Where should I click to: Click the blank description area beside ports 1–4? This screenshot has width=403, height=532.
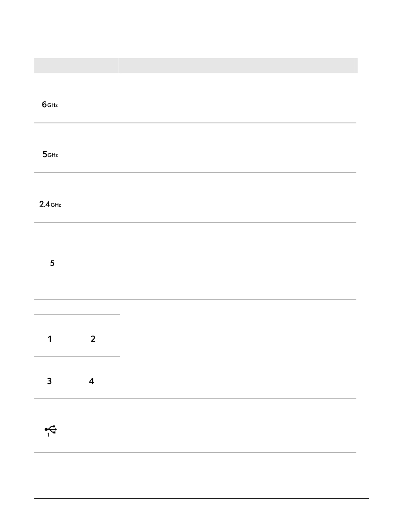[238, 349]
